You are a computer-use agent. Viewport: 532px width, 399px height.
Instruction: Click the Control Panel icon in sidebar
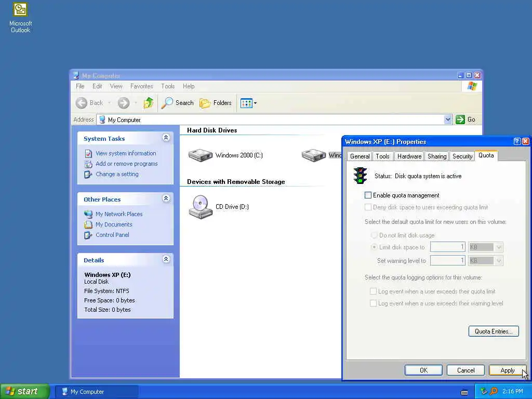tap(88, 235)
